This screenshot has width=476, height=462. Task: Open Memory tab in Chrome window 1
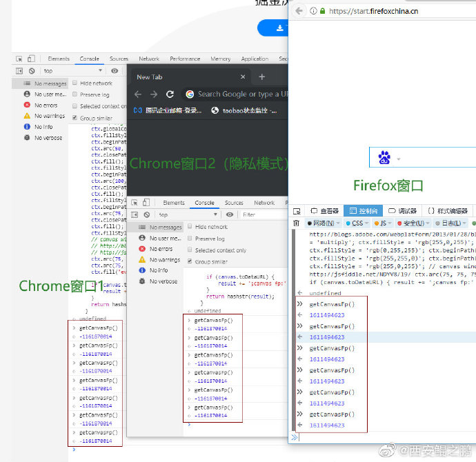[220, 59]
